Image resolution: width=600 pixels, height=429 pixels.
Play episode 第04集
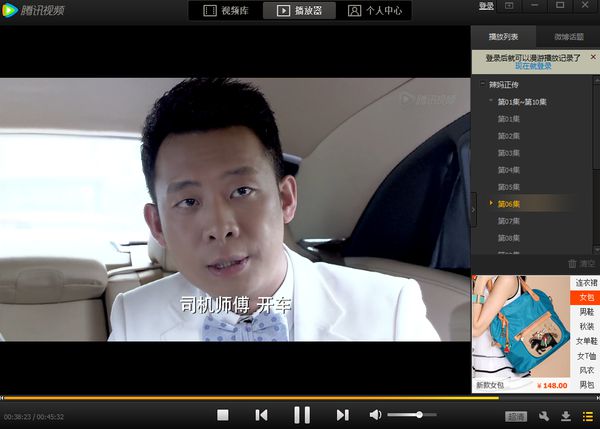(509, 170)
